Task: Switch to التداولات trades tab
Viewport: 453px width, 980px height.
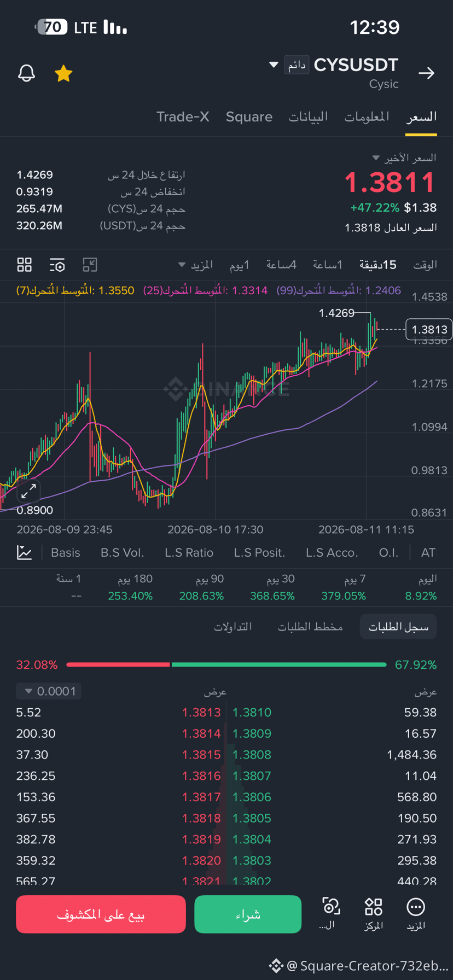Action: tap(233, 627)
